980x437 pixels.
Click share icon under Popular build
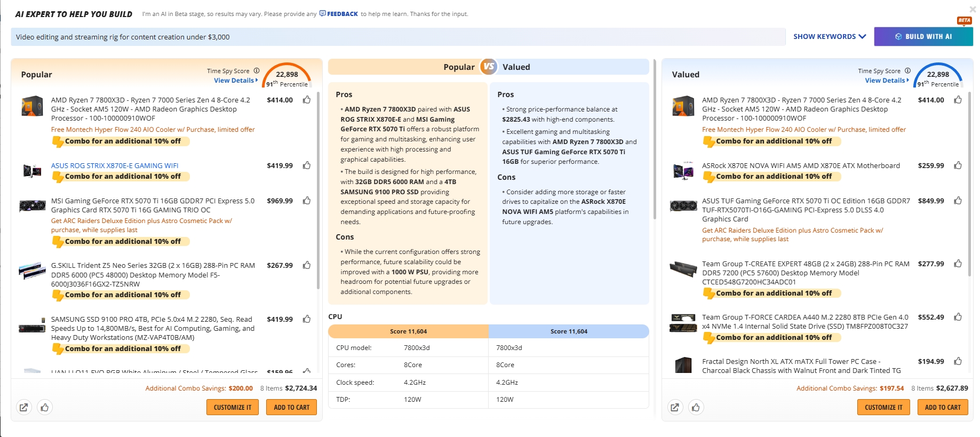click(x=23, y=408)
